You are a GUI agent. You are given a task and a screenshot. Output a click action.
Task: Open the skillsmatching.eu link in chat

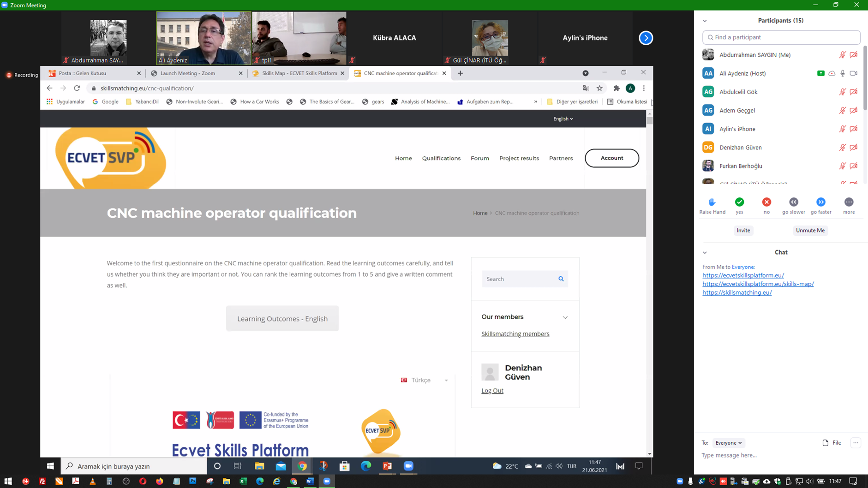point(736,292)
